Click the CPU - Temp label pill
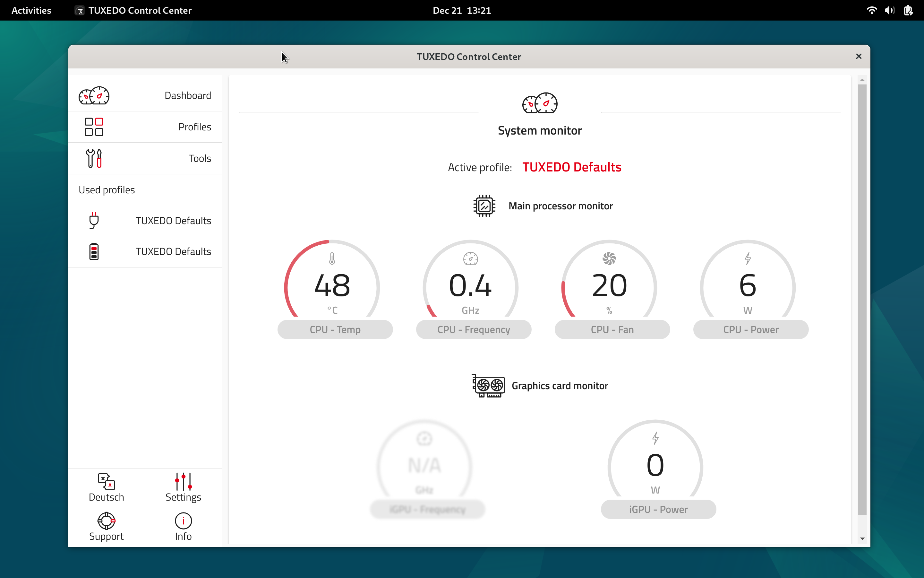 click(335, 329)
